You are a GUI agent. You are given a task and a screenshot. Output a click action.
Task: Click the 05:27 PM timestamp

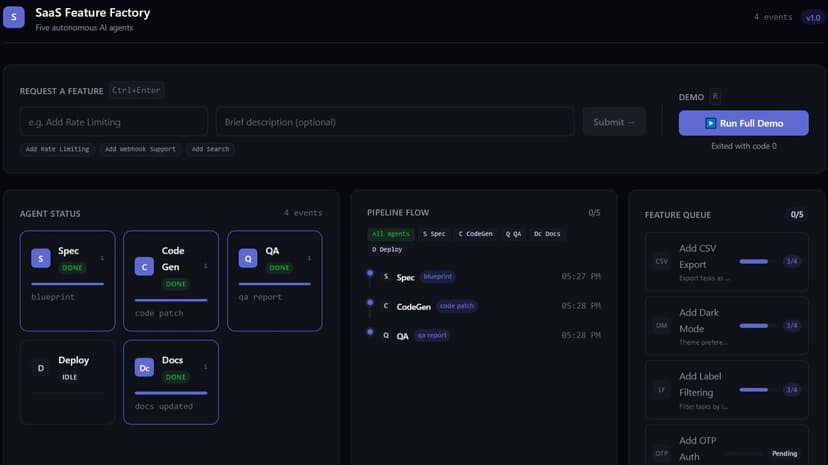click(581, 277)
